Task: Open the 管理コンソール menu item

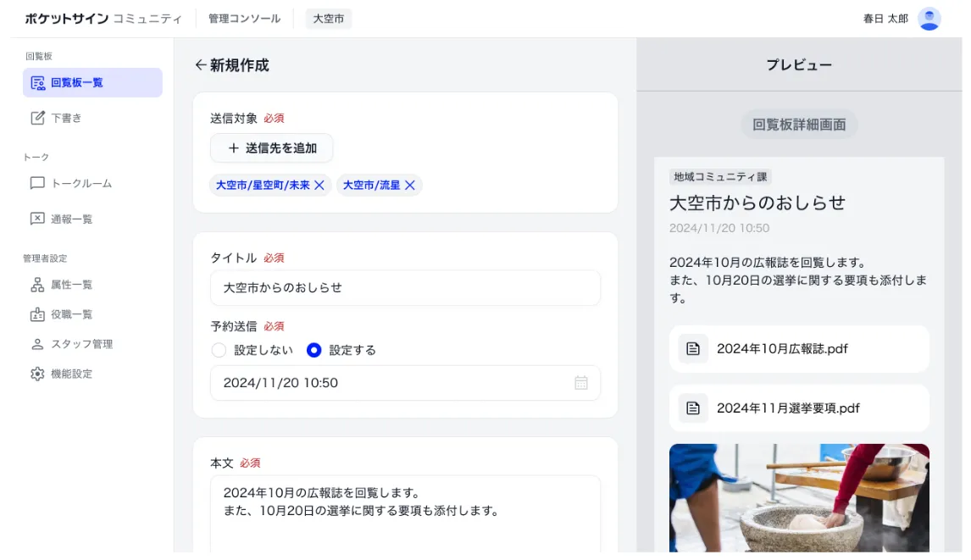Action: point(244,18)
